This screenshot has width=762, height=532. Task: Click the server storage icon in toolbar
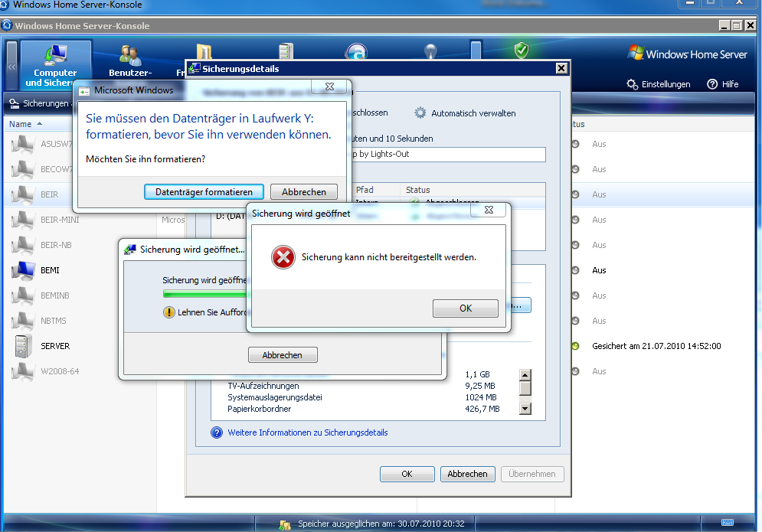286,51
